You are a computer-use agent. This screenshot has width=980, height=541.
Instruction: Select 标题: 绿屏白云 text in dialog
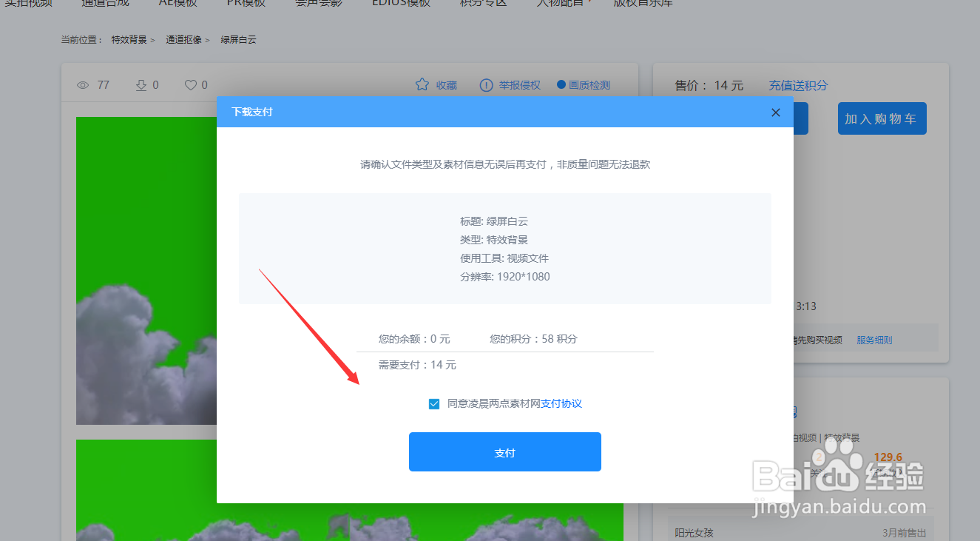(494, 221)
